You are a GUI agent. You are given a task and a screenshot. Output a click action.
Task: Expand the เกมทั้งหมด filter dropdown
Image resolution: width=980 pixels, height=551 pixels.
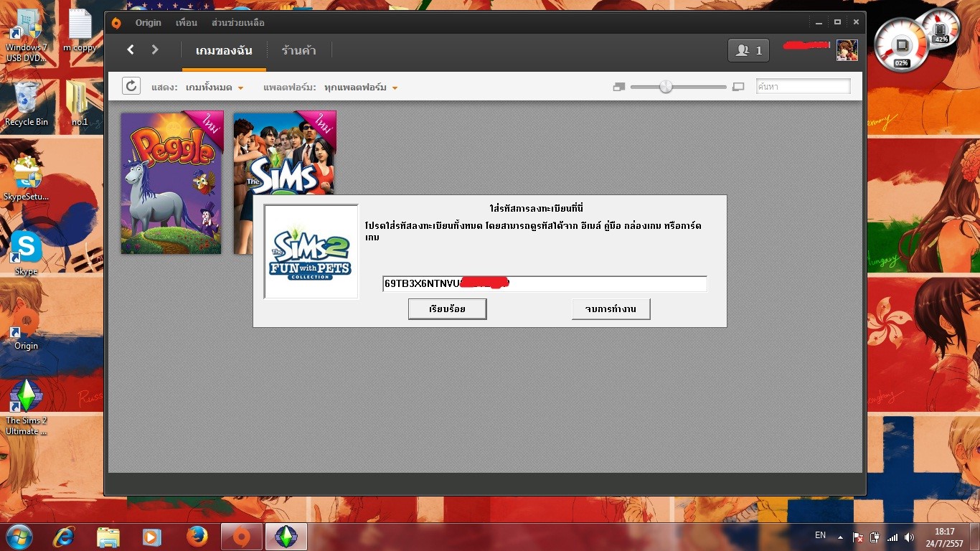click(215, 88)
